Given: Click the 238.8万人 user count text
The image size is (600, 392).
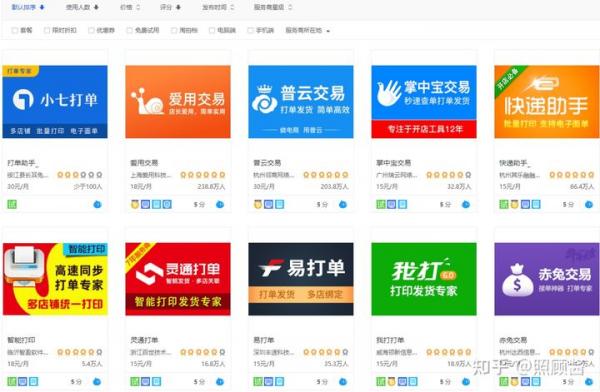Looking at the screenshot, I should (211, 187).
